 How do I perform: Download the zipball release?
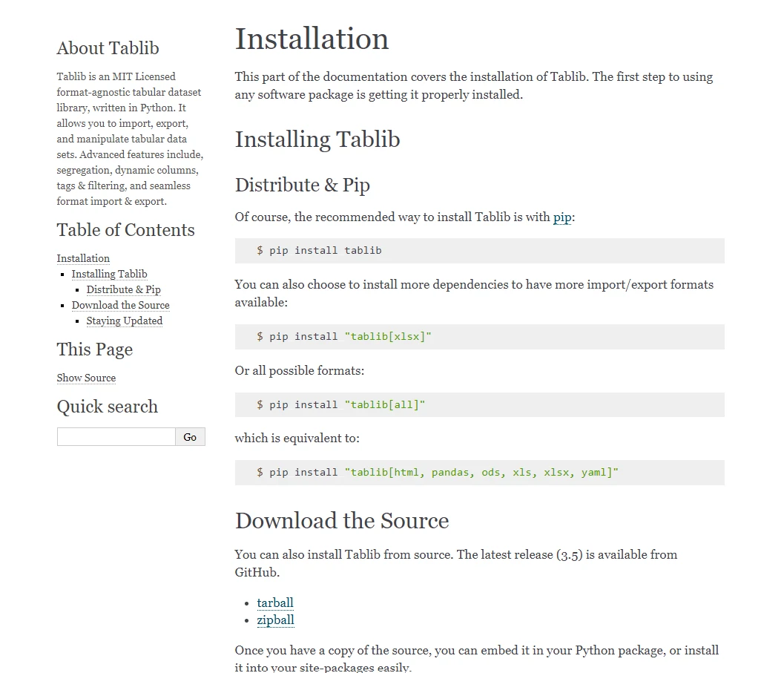click(275, 620)
